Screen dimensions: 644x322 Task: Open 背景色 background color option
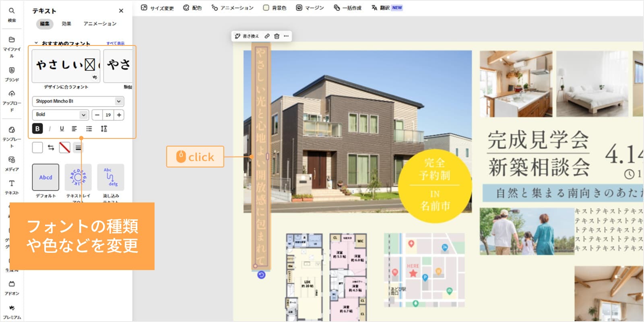click(x=275, y=8)
